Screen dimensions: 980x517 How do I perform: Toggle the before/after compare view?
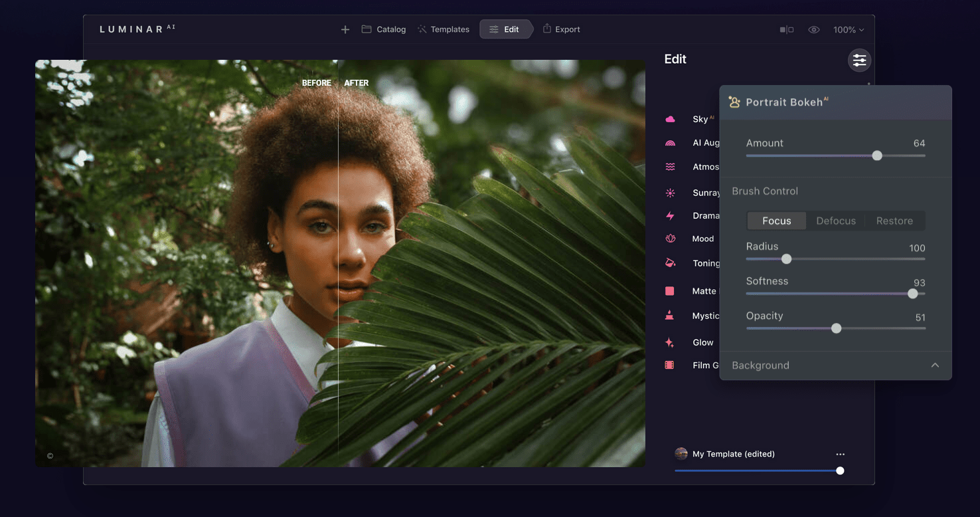(786, 30)
